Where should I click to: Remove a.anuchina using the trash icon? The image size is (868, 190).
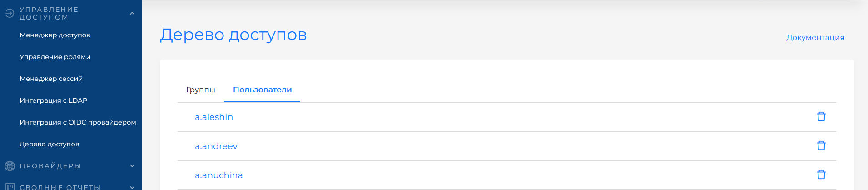tap(821, 175)
